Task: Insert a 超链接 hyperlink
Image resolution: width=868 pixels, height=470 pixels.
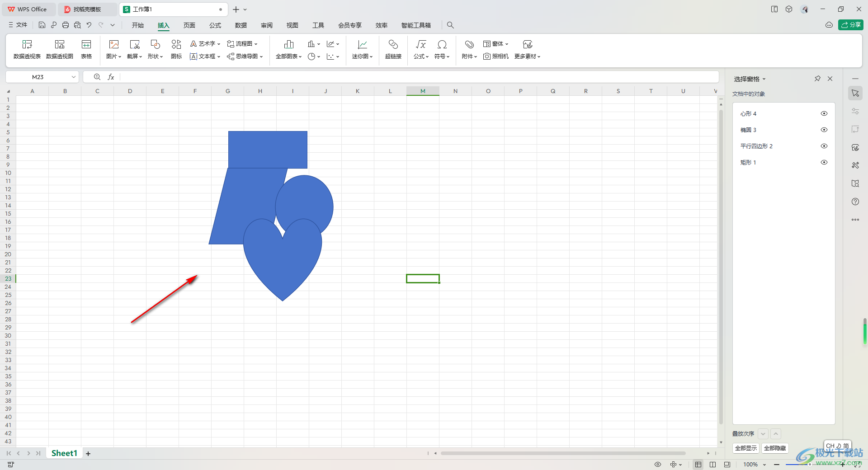Action: click(393, 50)
